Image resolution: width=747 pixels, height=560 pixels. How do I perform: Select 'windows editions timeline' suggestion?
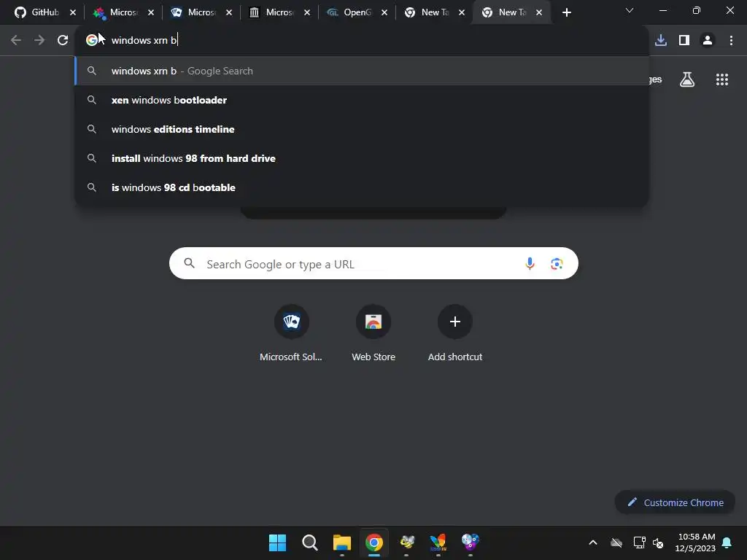(x=362, y=129)
